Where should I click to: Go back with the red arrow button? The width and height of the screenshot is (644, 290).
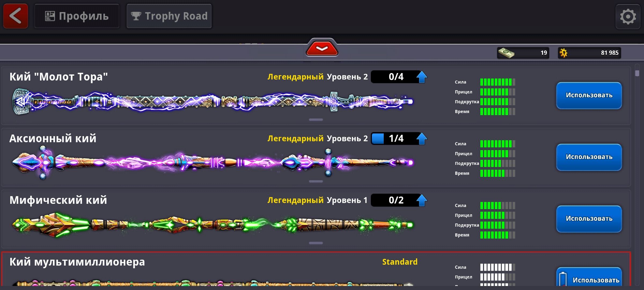pos(16,16)
